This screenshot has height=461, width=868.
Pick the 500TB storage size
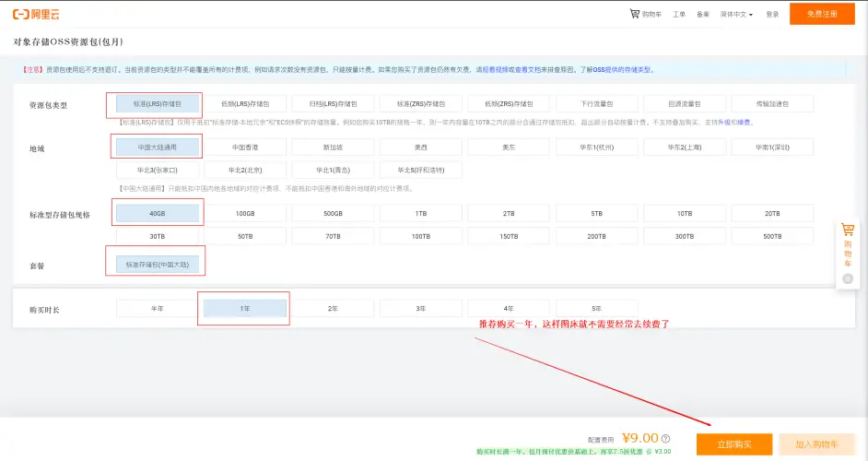(772, 236)
